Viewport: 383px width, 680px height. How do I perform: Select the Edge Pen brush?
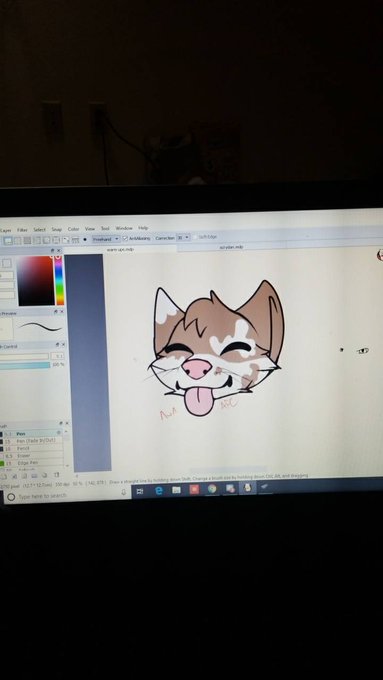point(31,463)
